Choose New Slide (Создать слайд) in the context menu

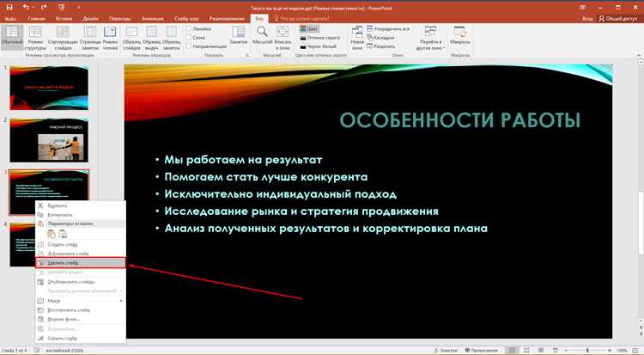point(80,244)
